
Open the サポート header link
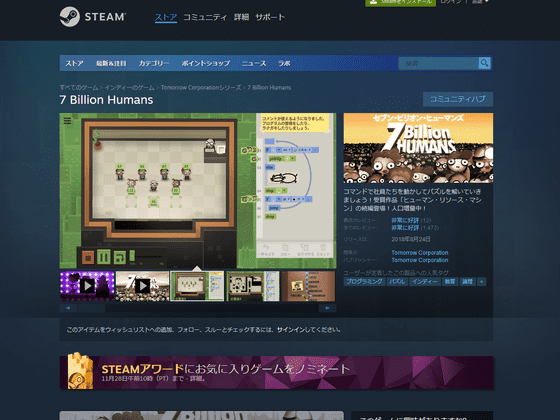click(270, 17)
